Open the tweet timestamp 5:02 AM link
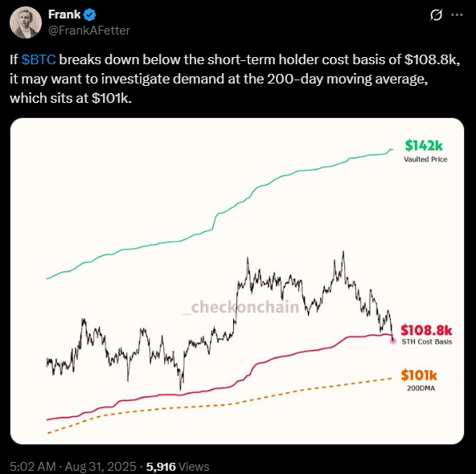Viewport: 476px width, 474px height. (33, 467)
